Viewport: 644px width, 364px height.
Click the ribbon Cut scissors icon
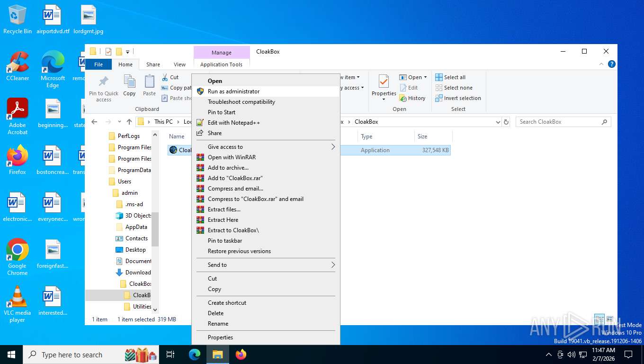point(165,77)
